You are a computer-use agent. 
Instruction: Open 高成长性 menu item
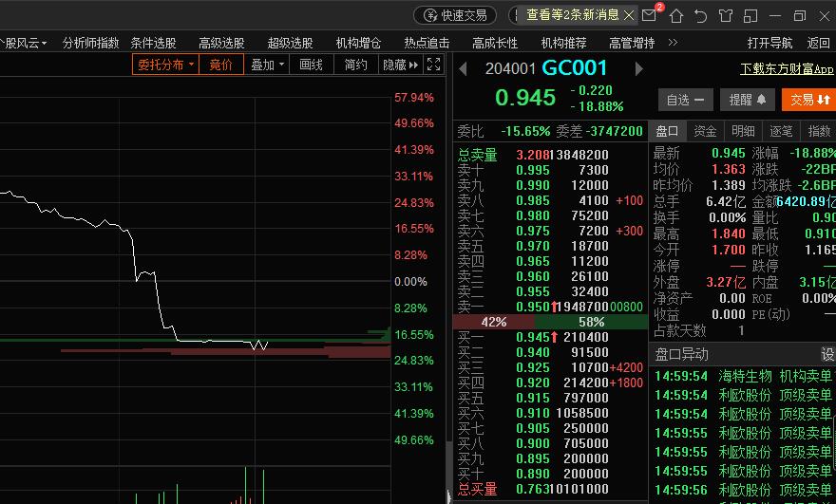[x=495, y=43]
